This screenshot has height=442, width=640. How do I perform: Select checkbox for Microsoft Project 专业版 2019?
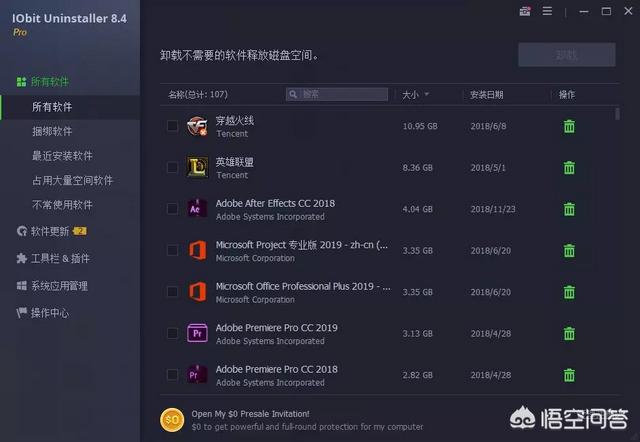click(x=172, y=250)
